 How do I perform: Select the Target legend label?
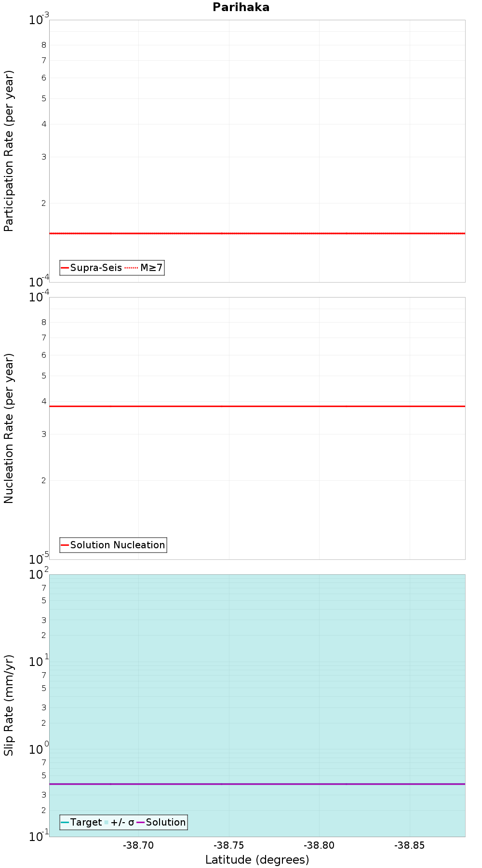[86, 822]
